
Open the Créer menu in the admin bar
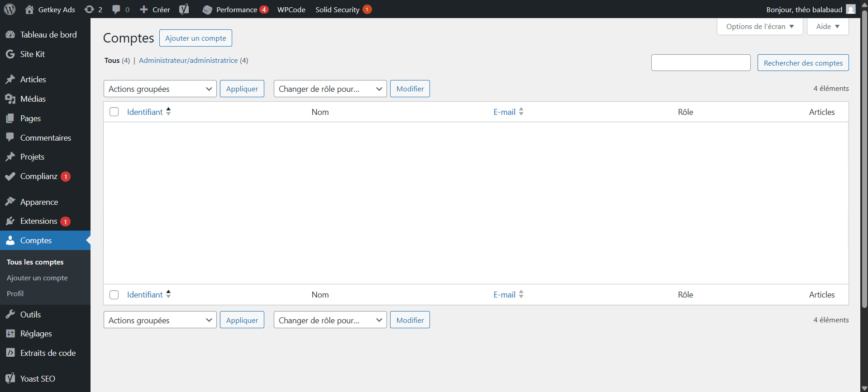(155, 9)
